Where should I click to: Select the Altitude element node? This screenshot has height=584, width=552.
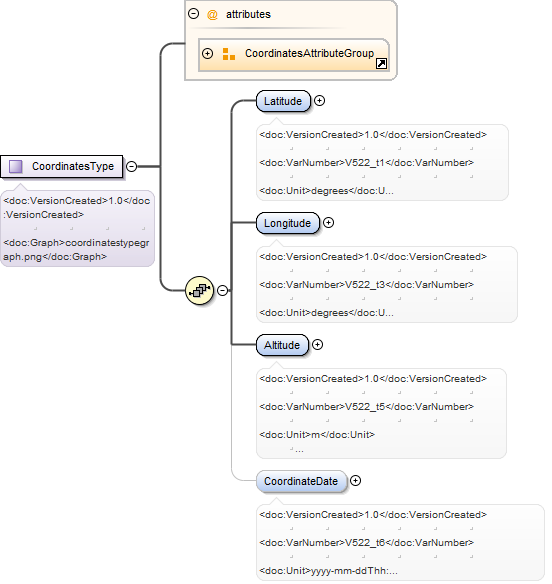(x=282, y=345)
